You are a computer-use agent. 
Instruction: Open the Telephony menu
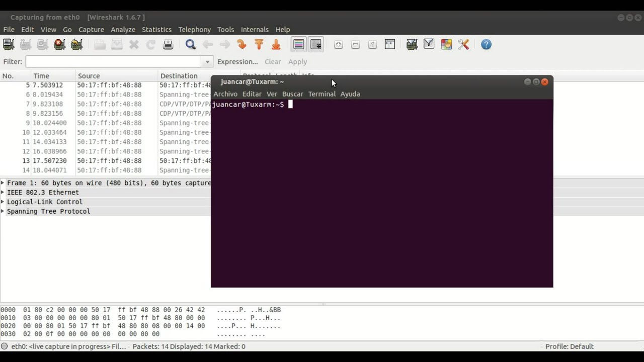[x=195, y=30]
